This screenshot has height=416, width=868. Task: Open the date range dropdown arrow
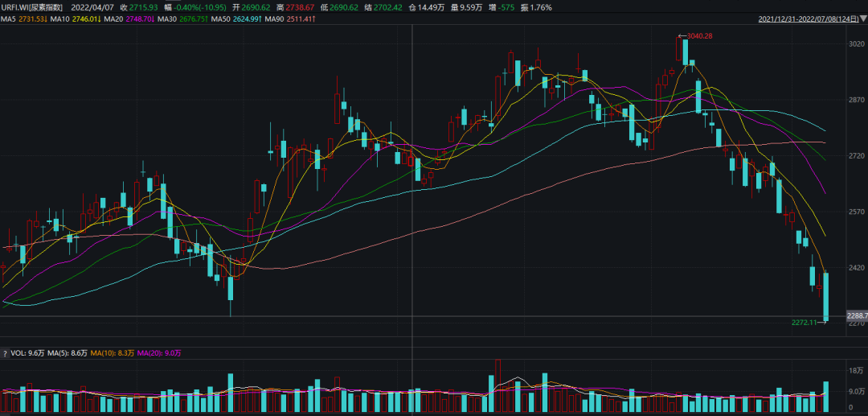click(862, 19)
